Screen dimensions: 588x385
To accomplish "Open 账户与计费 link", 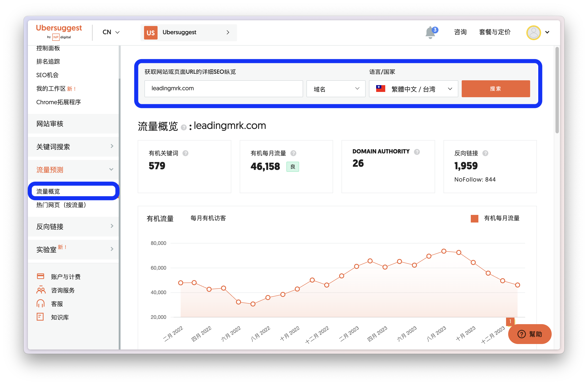I will [66, 277].
